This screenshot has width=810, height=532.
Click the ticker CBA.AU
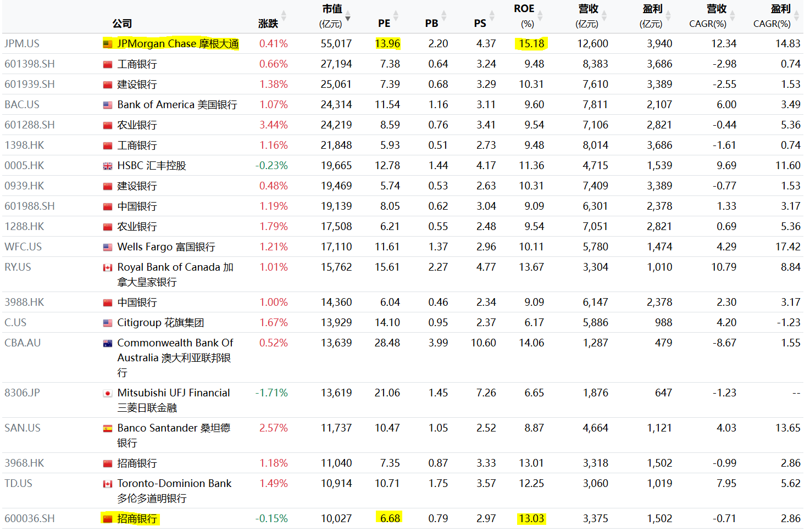pos(23,343)
